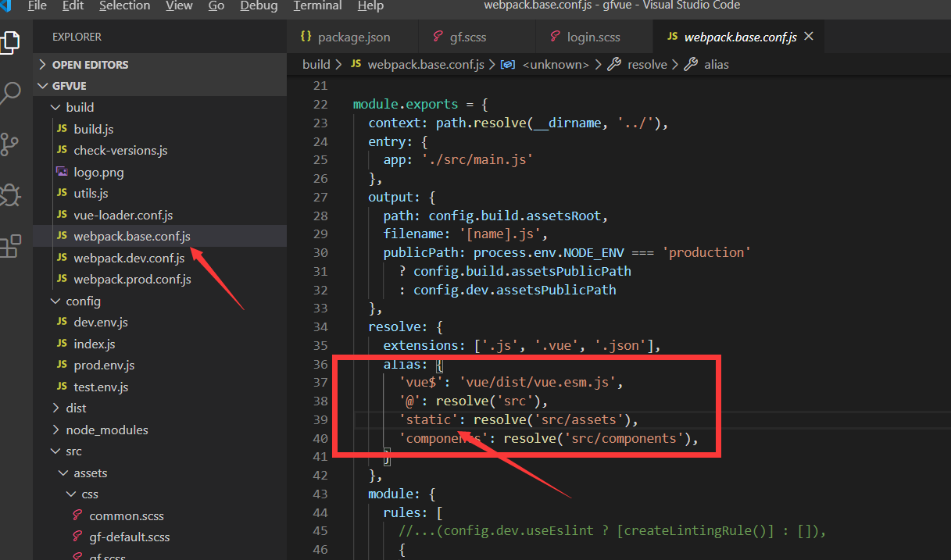951x560 pixels.
Task: Click the wrench icon beside alias breadcrumb
Action: click(691, 64)
